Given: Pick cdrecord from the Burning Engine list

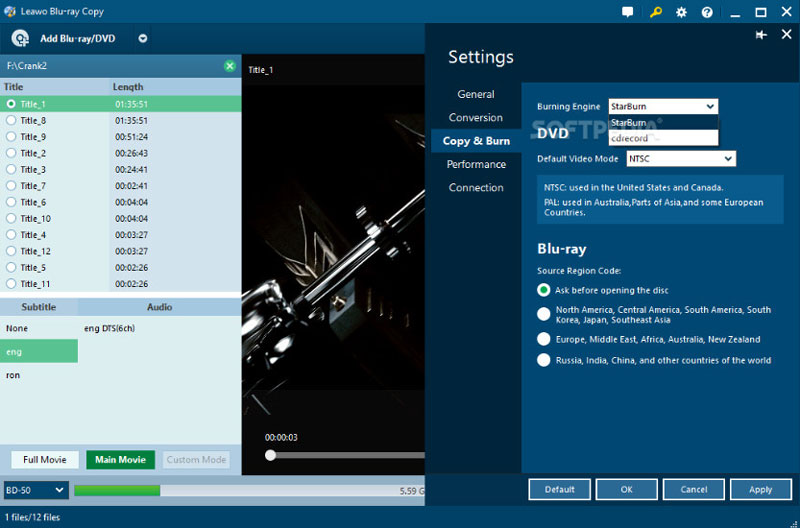Looking at the screenshot, I should point(630,138).
